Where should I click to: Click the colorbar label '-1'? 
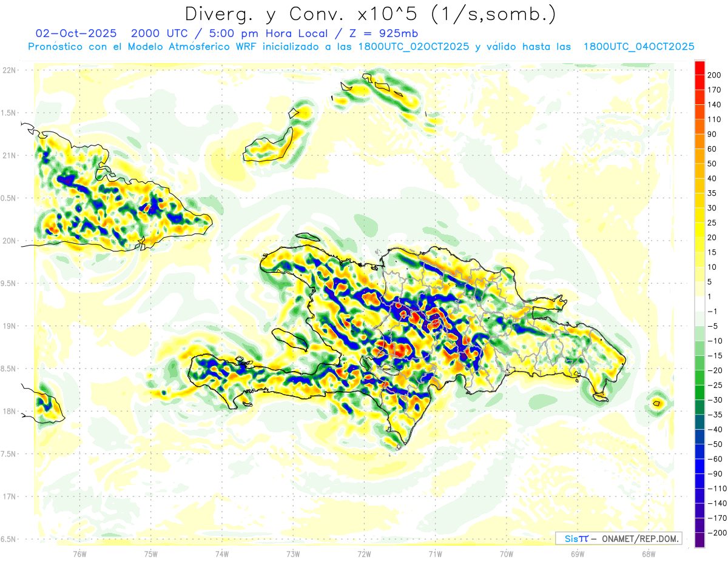tap(713, 311)
